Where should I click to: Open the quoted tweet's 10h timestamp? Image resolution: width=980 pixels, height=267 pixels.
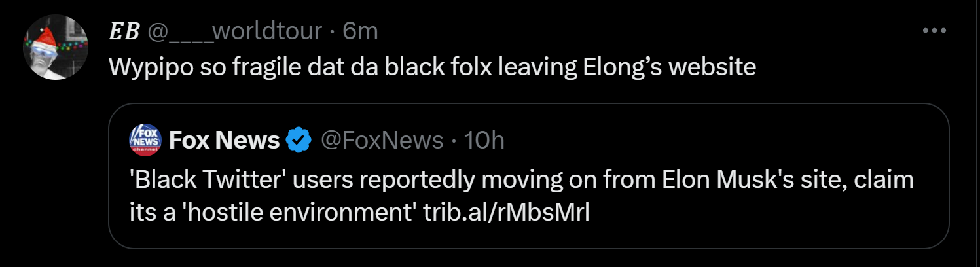pos(484,140)
